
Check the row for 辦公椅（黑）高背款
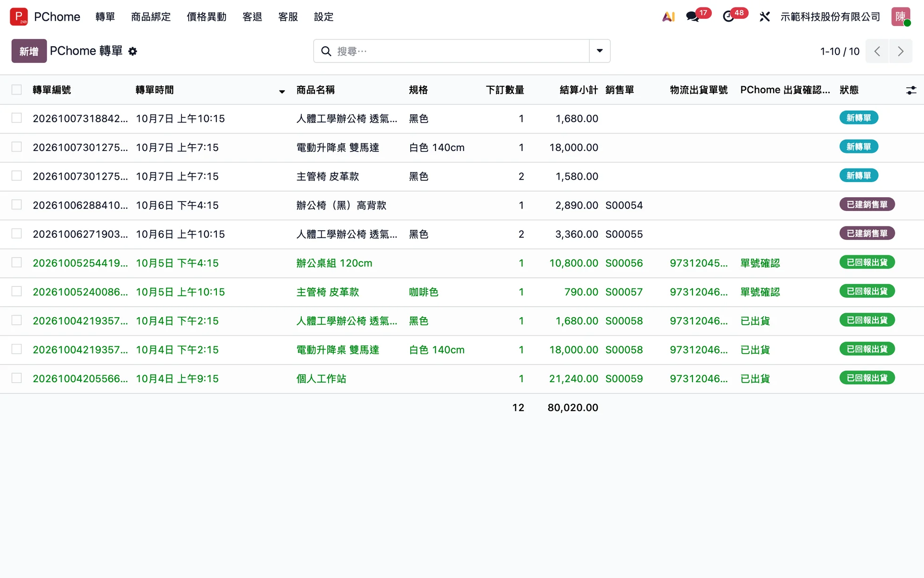tap(16, 205)
